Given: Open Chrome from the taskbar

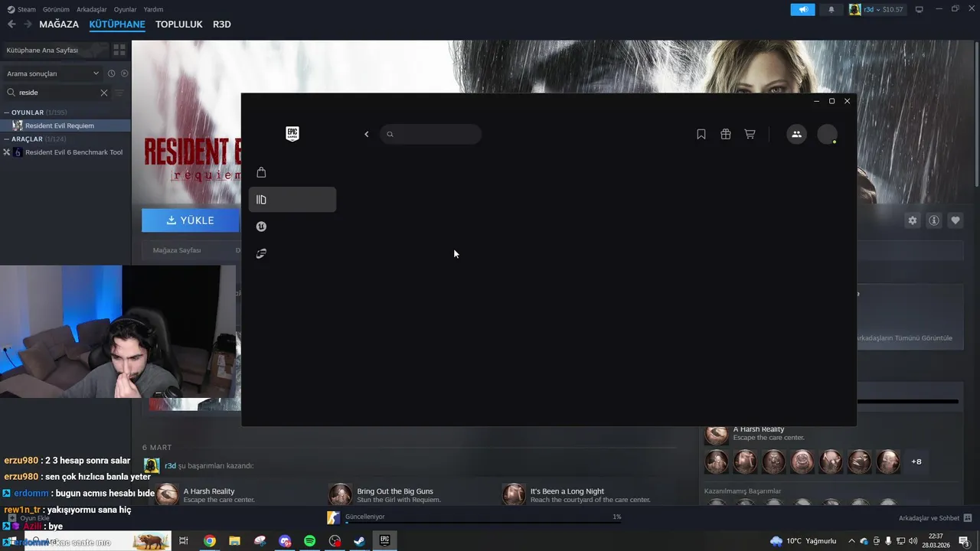Looking at the screenshot, I should tap(209, 541).
